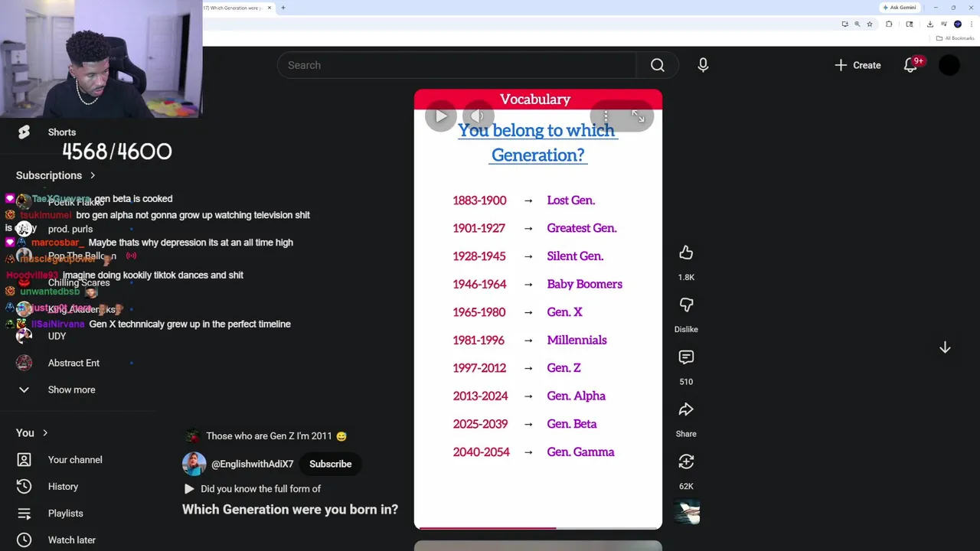The height and width of the screenshot is (551, 980).
Task: Dislike the Shorts video
Action: point(686,305)
